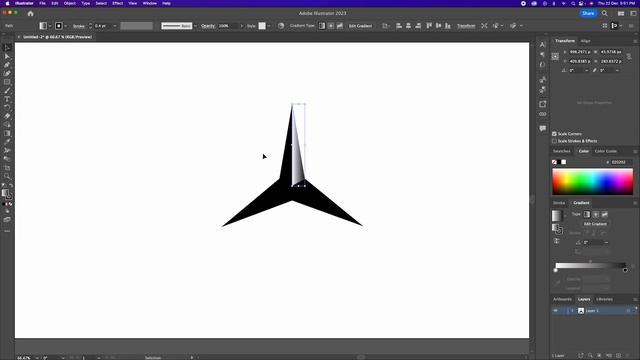Select the white gradient stop
The width and height of the screenshot is (640, 360).
(x=556, y=270)
